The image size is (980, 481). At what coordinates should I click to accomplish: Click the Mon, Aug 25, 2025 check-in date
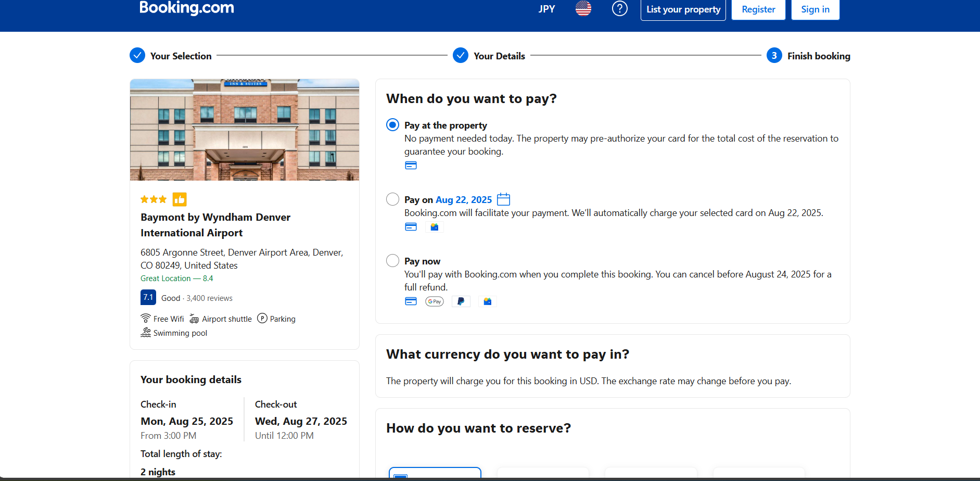[187, 421]
